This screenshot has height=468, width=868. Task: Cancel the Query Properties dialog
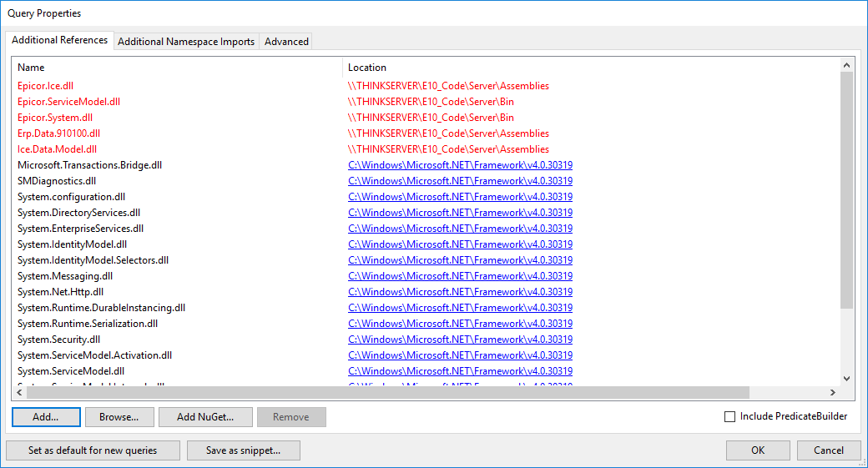(829, 450)
